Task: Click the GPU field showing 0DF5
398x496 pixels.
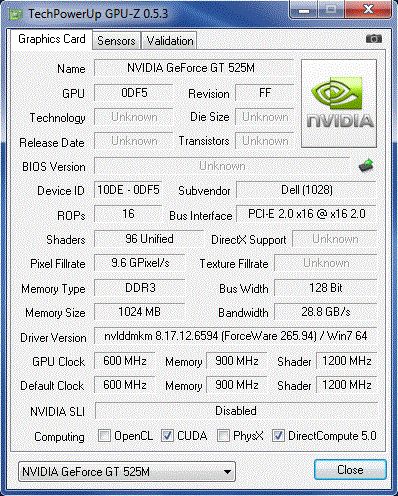Action: 134,93
